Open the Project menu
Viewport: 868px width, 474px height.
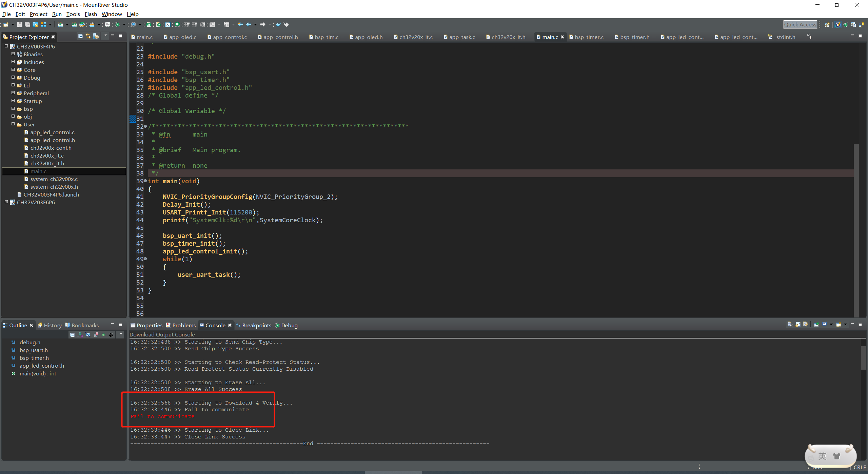[x=38, y=14]
